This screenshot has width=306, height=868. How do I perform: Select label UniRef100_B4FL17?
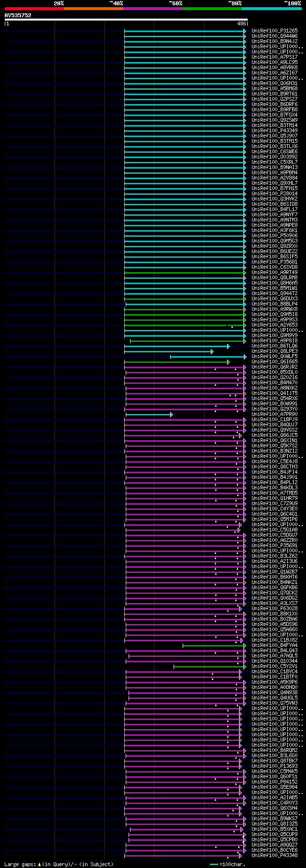(274, 210)
